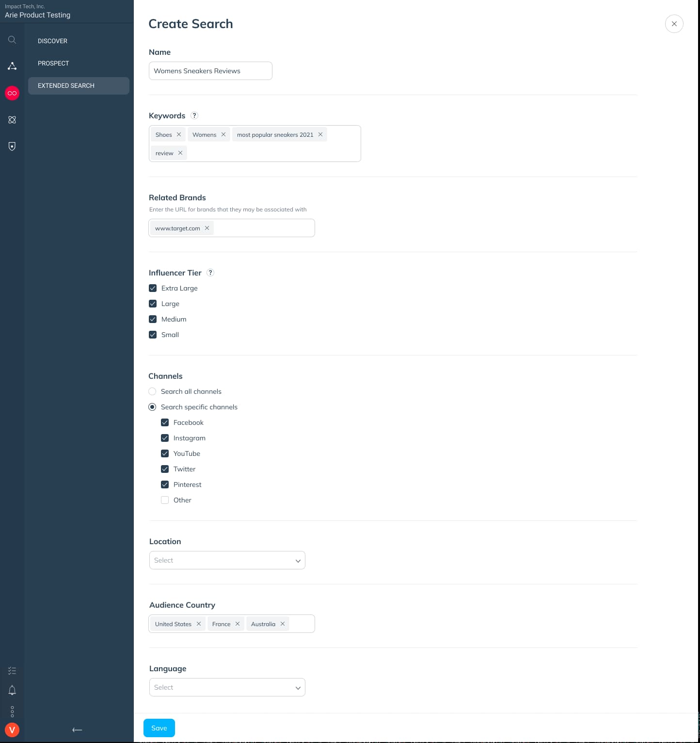The width and height of the screenshot is (700, 743).
Task: Click the checklist tasks icon in sidebar
Action: pos(12,671)
